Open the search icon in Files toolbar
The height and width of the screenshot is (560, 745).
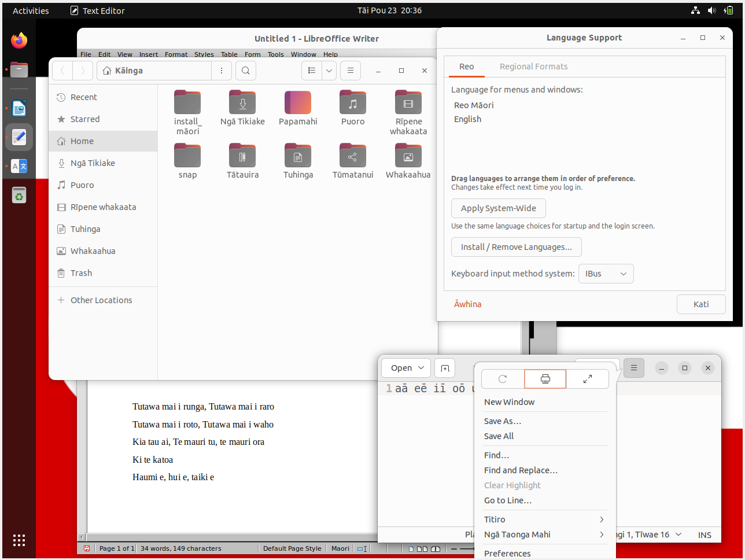tap(245, 70)
